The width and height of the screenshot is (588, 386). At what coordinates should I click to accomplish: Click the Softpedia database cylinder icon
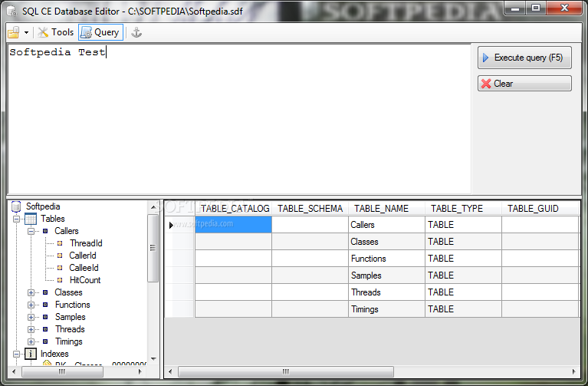[x=16, y=206]
